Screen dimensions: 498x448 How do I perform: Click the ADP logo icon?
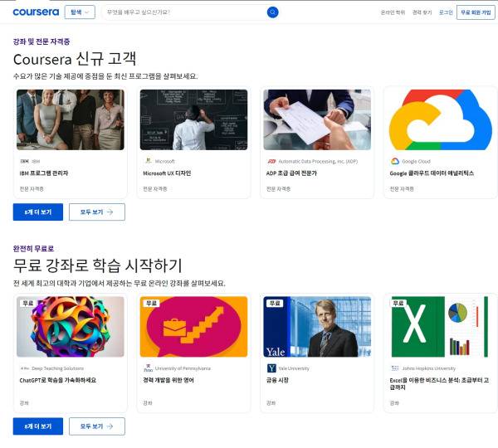click(x=271, y=161)
